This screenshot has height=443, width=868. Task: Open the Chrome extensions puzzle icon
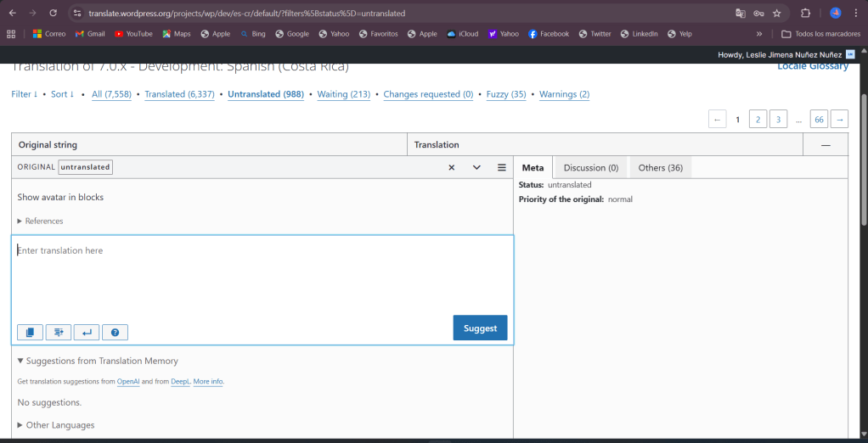[x=806, y=14]
